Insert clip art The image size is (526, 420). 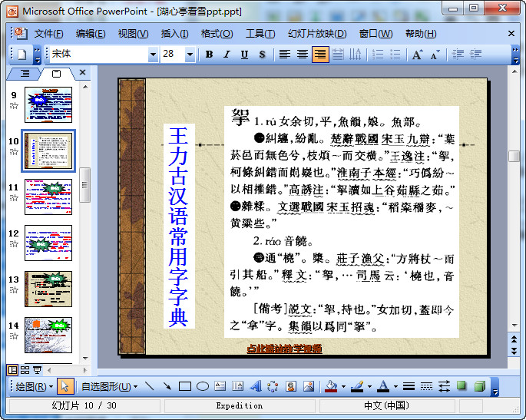[x=290, y=386]
